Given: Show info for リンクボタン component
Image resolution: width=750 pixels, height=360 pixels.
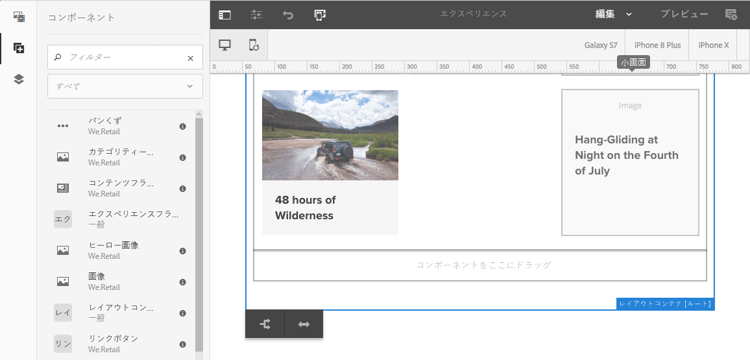Looking at the screenshot, I should (182, 344).
